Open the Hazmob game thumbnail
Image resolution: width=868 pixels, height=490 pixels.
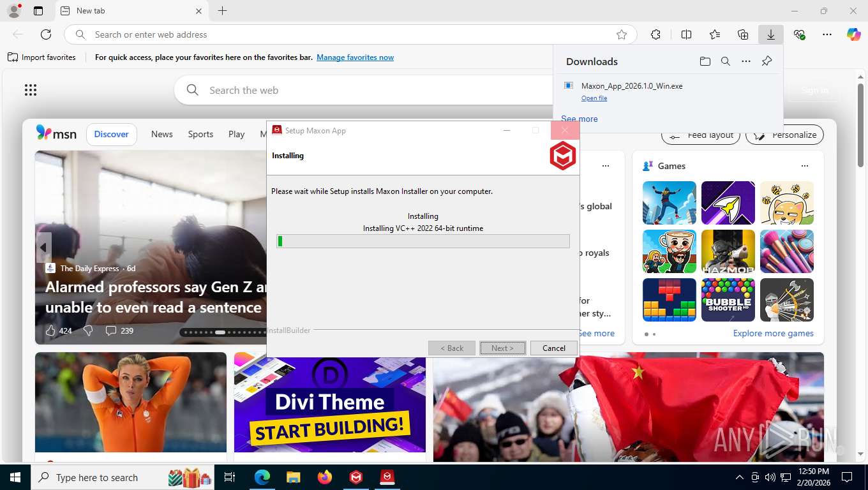(x=728, y=251)
